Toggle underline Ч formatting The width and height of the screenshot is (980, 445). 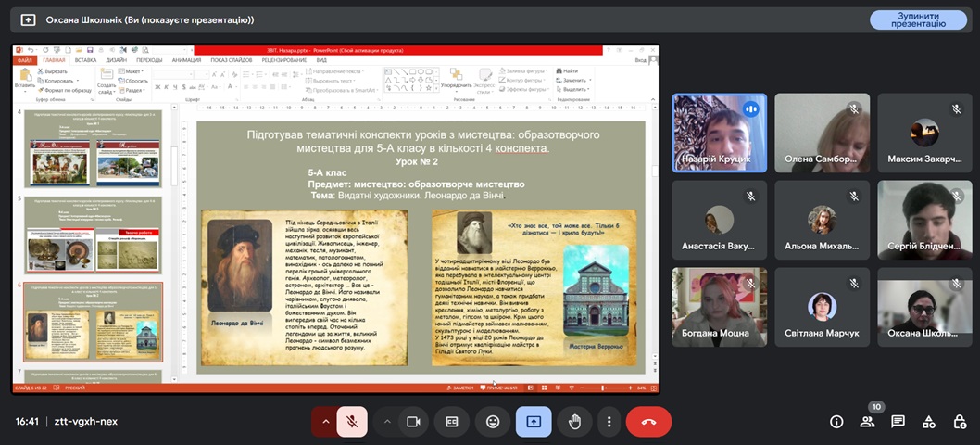coord(175,87)
